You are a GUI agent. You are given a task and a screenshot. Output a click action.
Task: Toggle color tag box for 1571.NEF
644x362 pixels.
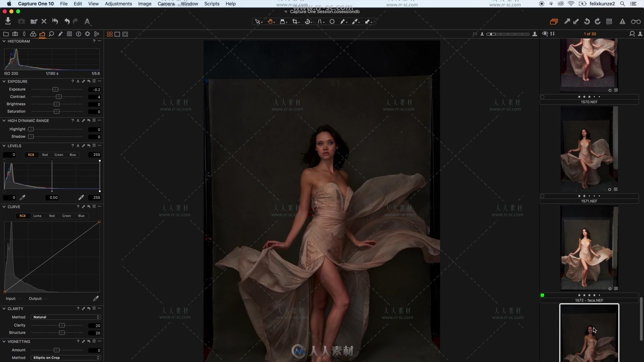[542, 196]
